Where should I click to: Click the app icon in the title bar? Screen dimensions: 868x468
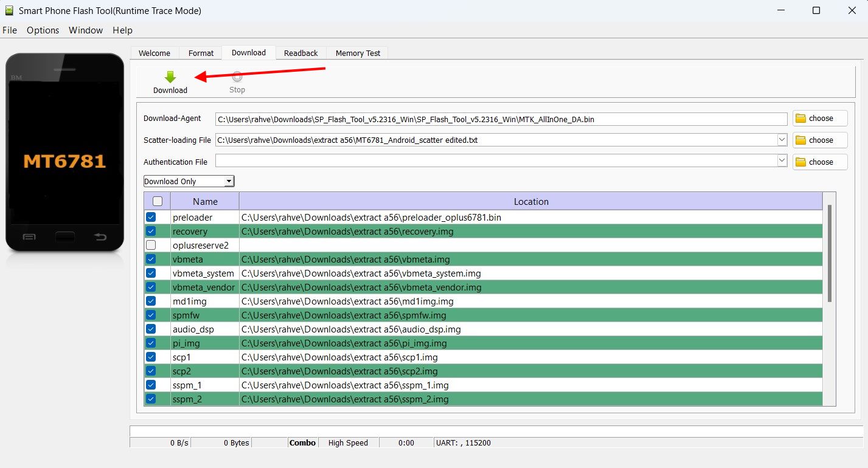(x=9, y=10)
